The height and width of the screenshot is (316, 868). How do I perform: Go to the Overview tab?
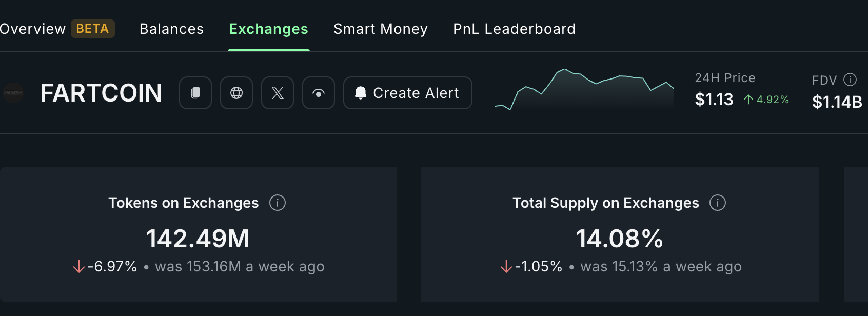coord(33,29)
